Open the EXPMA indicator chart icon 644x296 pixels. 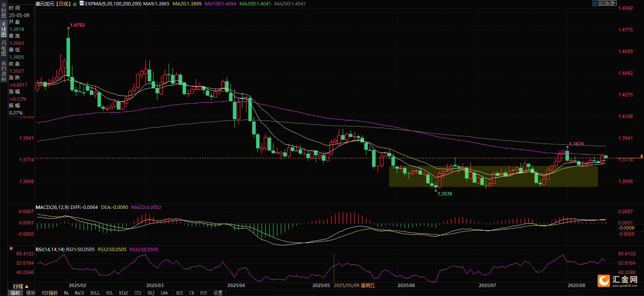point(82,3)
